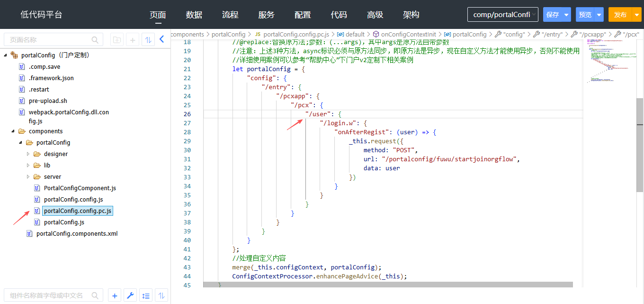Open the 流程 menu tab
Viewport: 644px width, 304px height.
[x=230, y=15]
